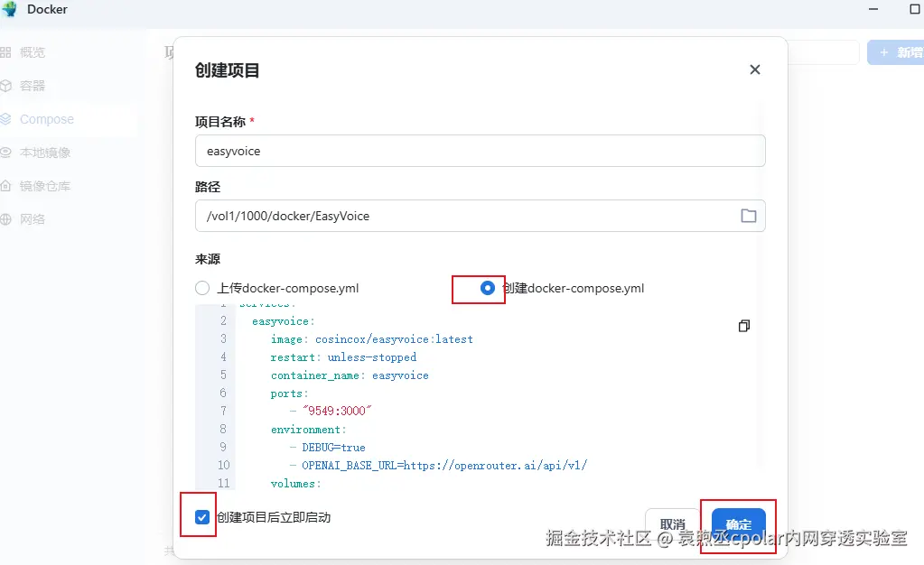Screen dimensions: 924x565
Task: Click the 'easyvoice:' service line
Action: (284, 321)
